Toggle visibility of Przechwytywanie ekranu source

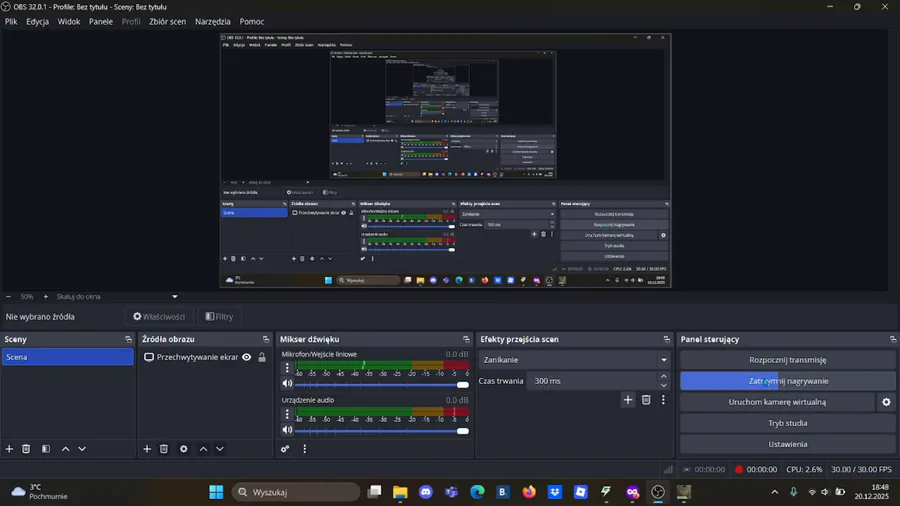coord(247,357)
